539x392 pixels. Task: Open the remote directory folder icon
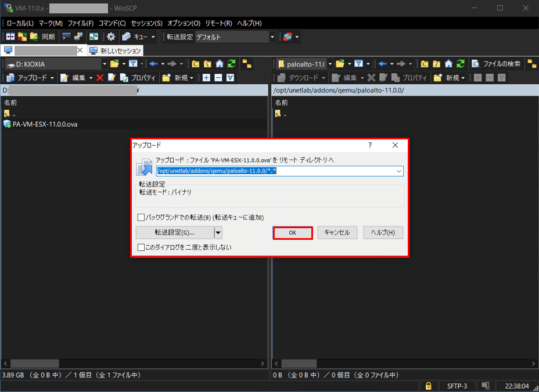click(x=340, y=64)
